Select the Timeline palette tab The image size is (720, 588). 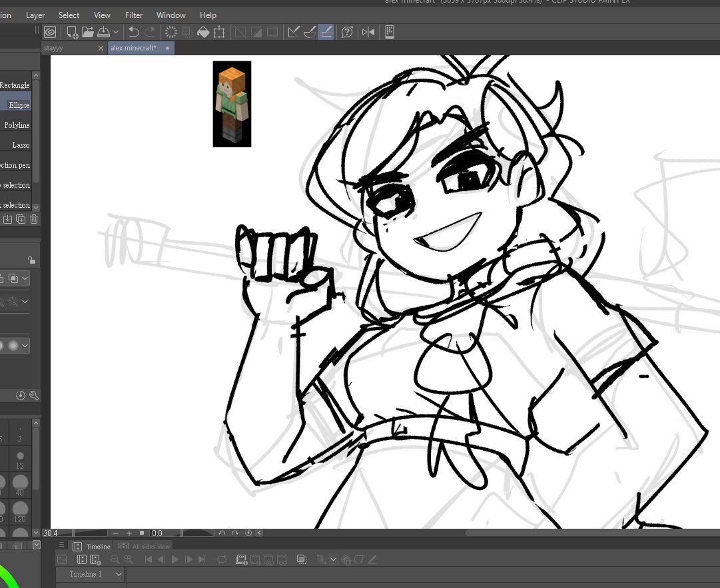(92, 546)
